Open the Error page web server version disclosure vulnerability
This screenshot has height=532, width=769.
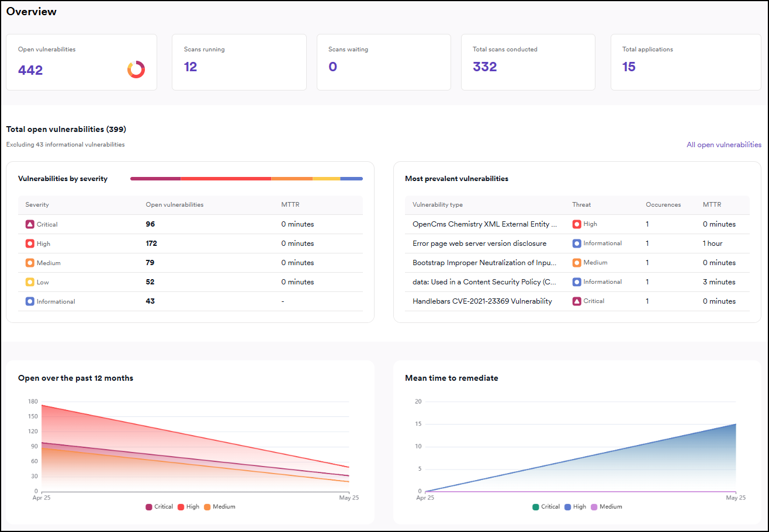[x=481, y=243]
